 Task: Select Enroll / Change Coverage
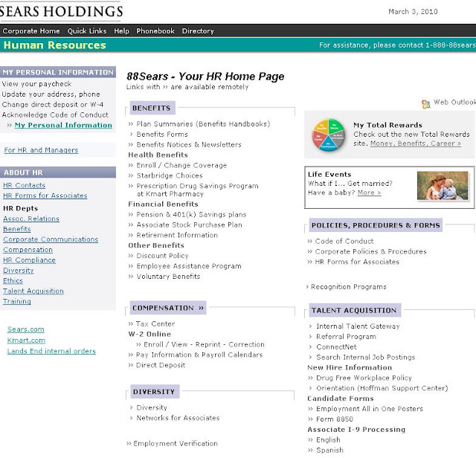coord(181,165)
